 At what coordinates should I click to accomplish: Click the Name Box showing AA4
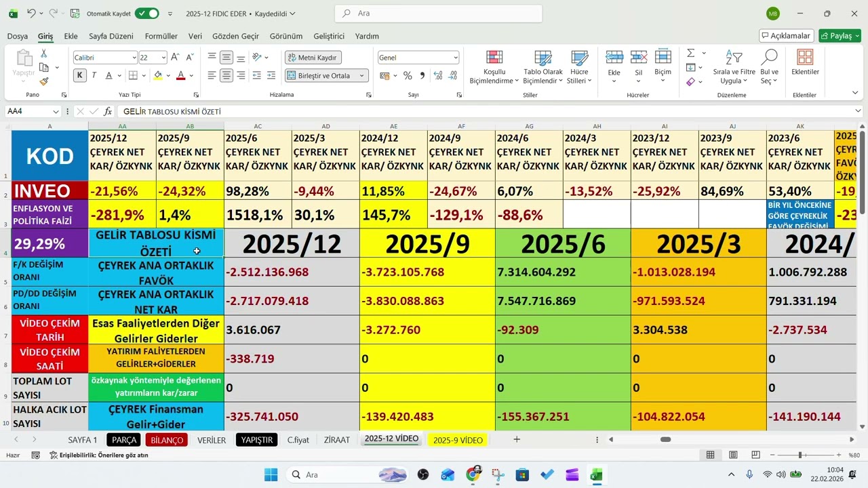[33, 111]
